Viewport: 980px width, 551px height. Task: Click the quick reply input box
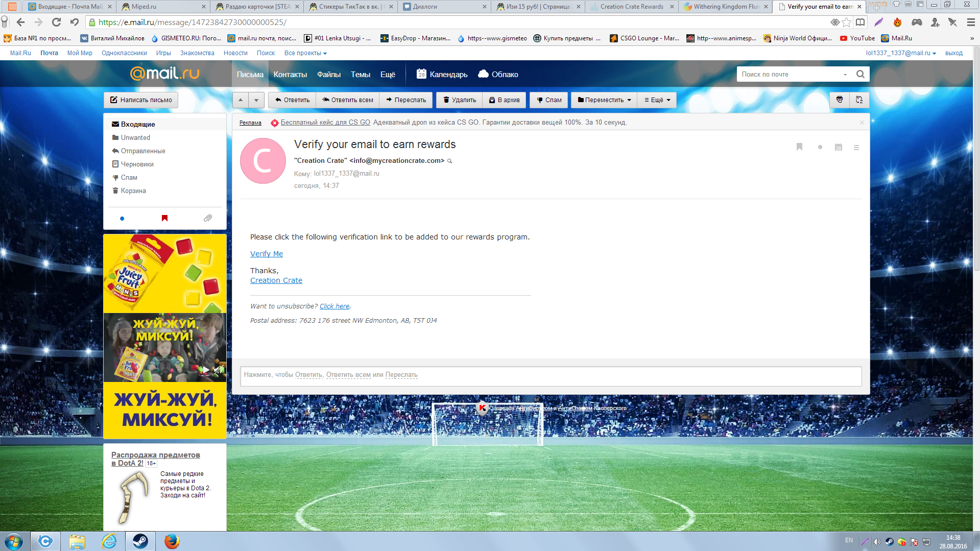pyautogui.click(x=551, y=375)
